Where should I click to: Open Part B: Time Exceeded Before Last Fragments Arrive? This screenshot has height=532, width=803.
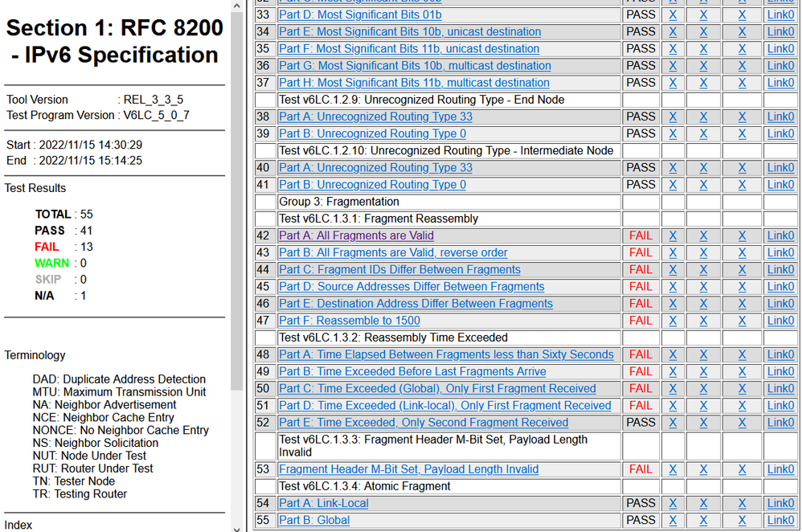click(412, 371)
